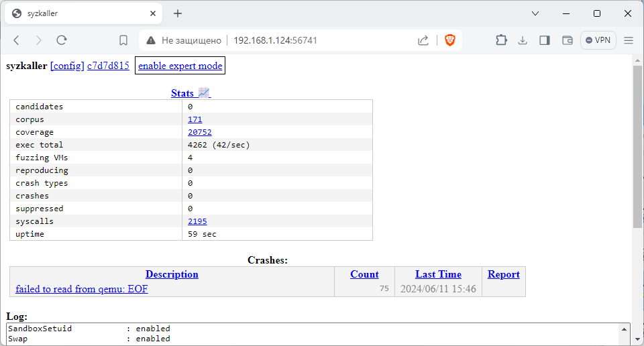Click enable expert mode link
The width and height of the screenshot is (644, 346).
point(180,66)
